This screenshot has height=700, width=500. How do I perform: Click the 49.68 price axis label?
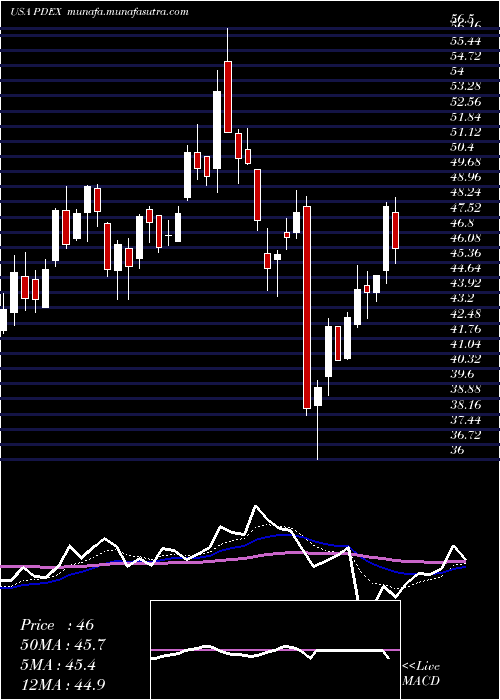(x=466, y=162)
